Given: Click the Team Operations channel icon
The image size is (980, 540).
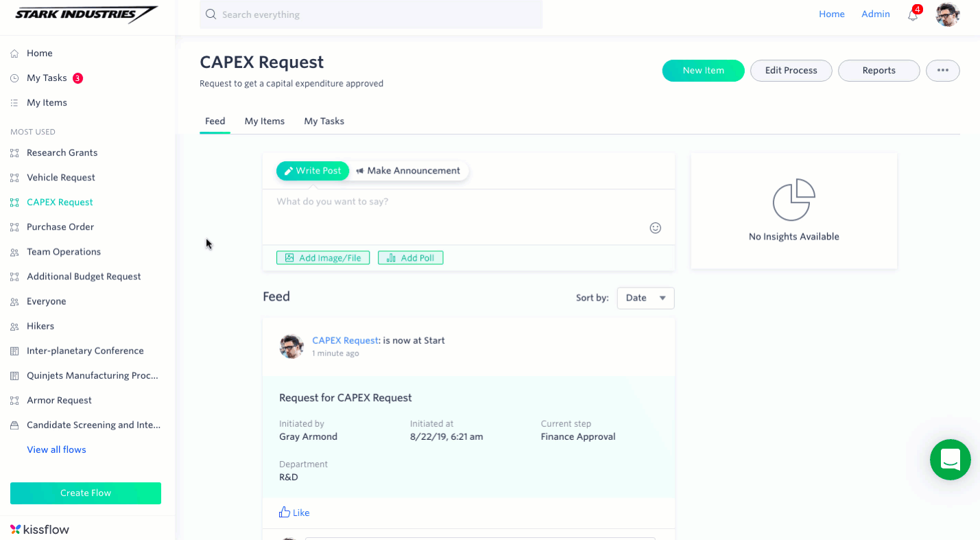Looking at the screenshot, I should click(x=14, y=252).
